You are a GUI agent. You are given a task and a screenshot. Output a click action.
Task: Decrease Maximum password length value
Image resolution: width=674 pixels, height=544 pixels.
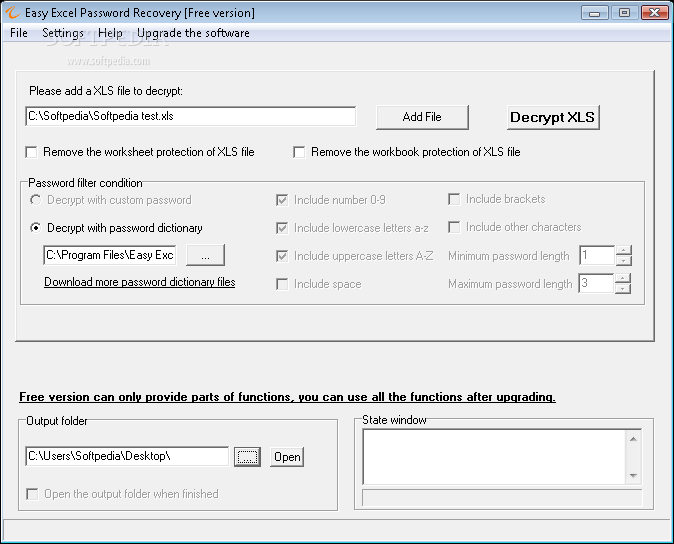tap(623, 288)
